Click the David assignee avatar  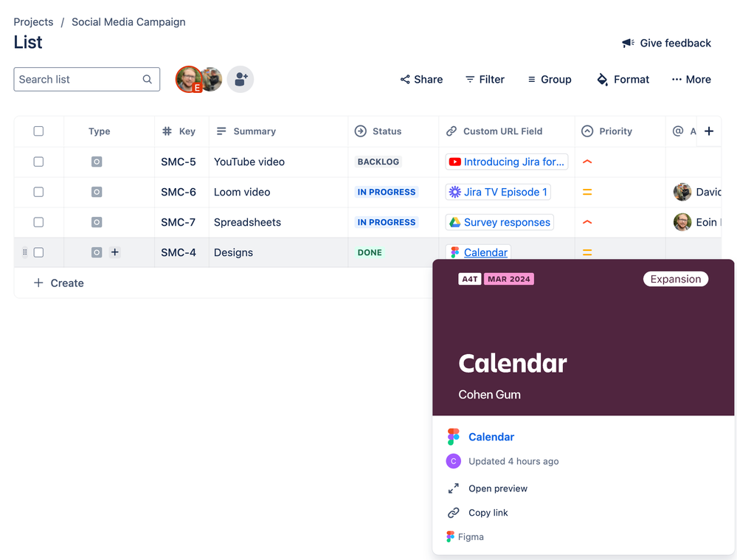(682, 192)
